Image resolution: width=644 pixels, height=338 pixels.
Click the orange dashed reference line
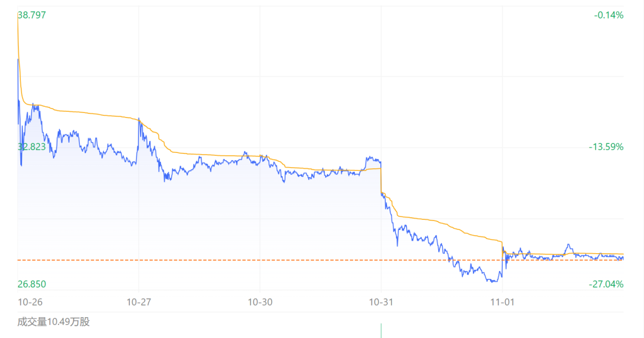click(x=320, y=260)
